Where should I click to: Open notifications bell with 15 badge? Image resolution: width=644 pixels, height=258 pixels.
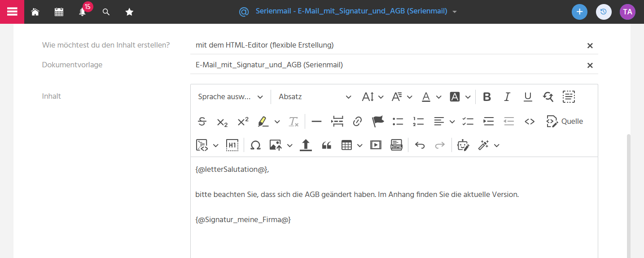click(83, 12)
